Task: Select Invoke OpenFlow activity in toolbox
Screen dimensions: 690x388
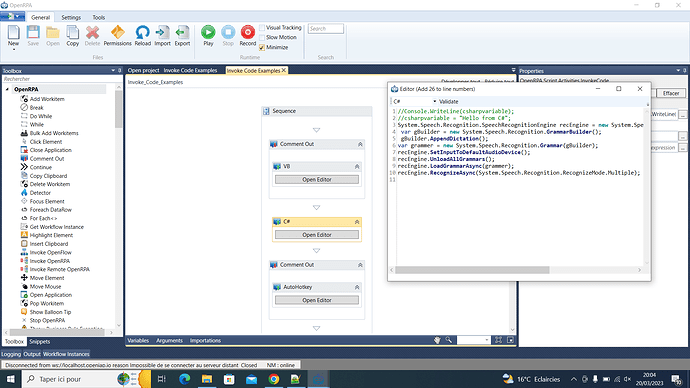Action: 51,253
